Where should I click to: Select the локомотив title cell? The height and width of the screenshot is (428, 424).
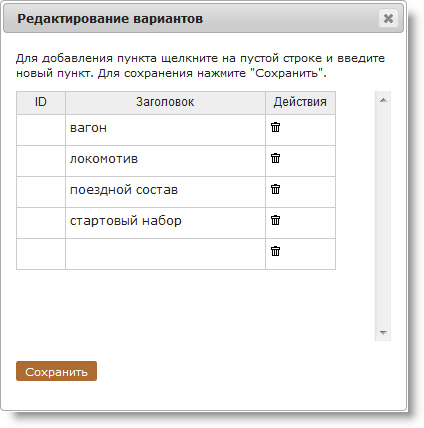pos(165,161)
